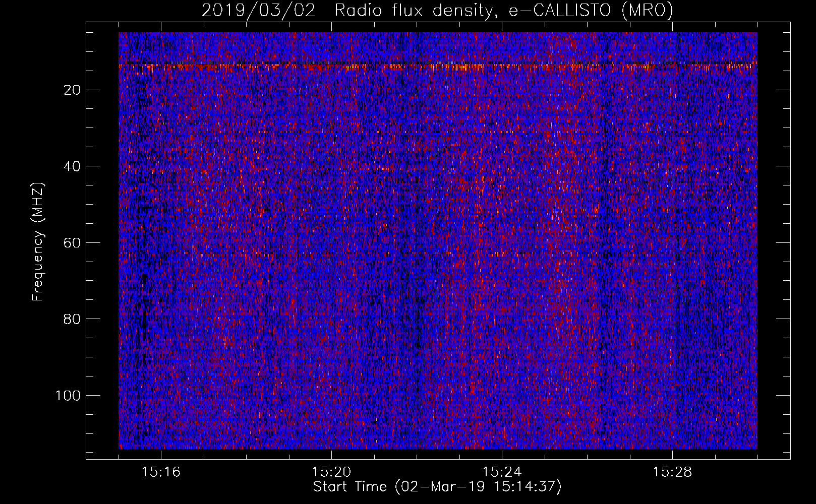Viewport: 816px width, 504px height.
Task: Click the 15:20 time tick label
Action: coord(331,472)
